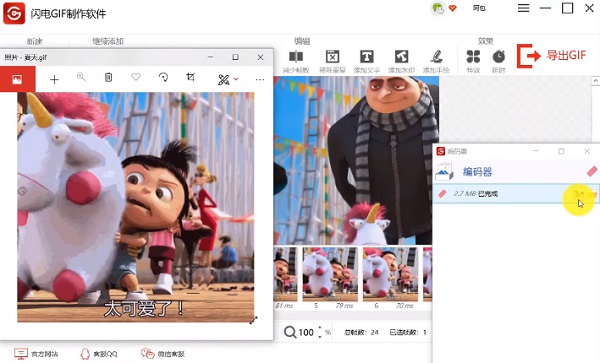600x363 pixels.
Task: Minimize the encoder (编码器) window
Action: click(536, 151)
